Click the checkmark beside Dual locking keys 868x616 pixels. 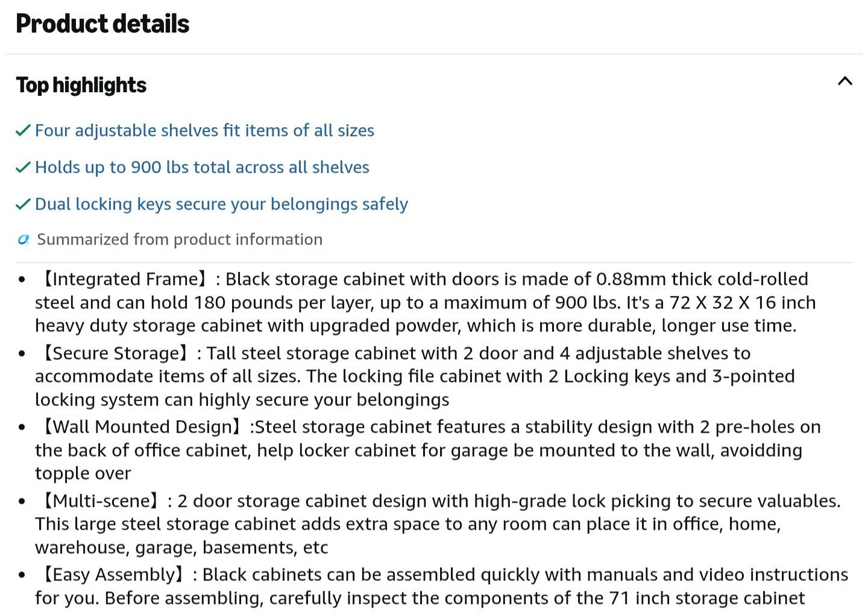(x=23, y=204)
